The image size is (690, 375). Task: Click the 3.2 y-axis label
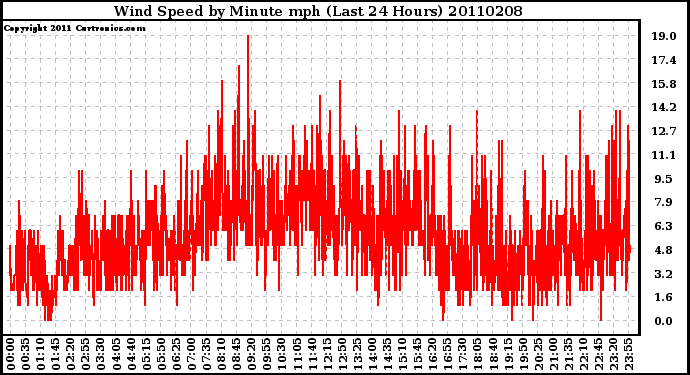(664, 274)
